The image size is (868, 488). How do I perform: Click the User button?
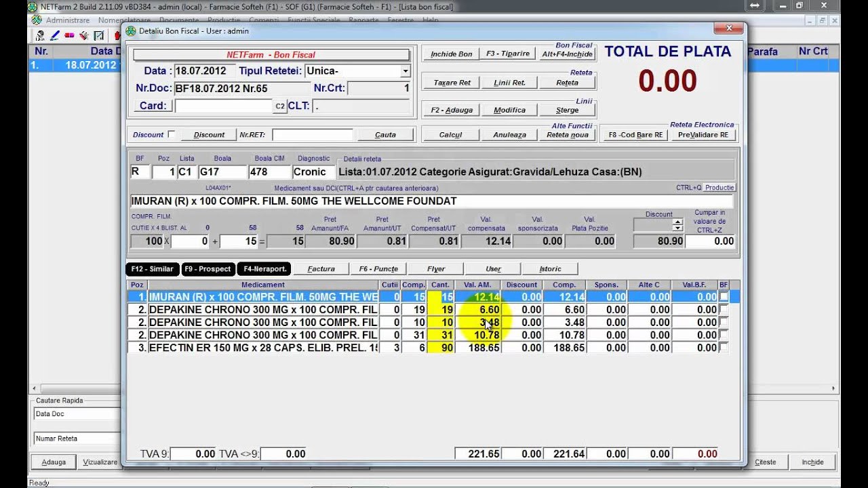[493, 269]
